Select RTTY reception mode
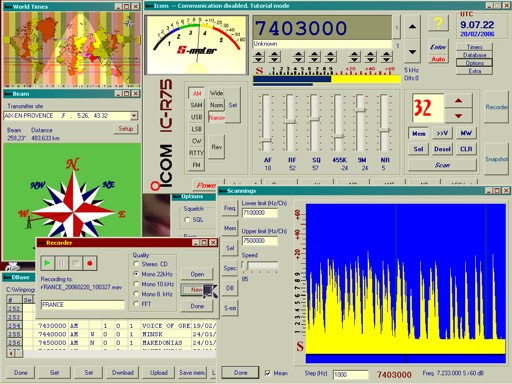Image resolution: width=512 pixels, height=384 pixels. pos(197,153)
